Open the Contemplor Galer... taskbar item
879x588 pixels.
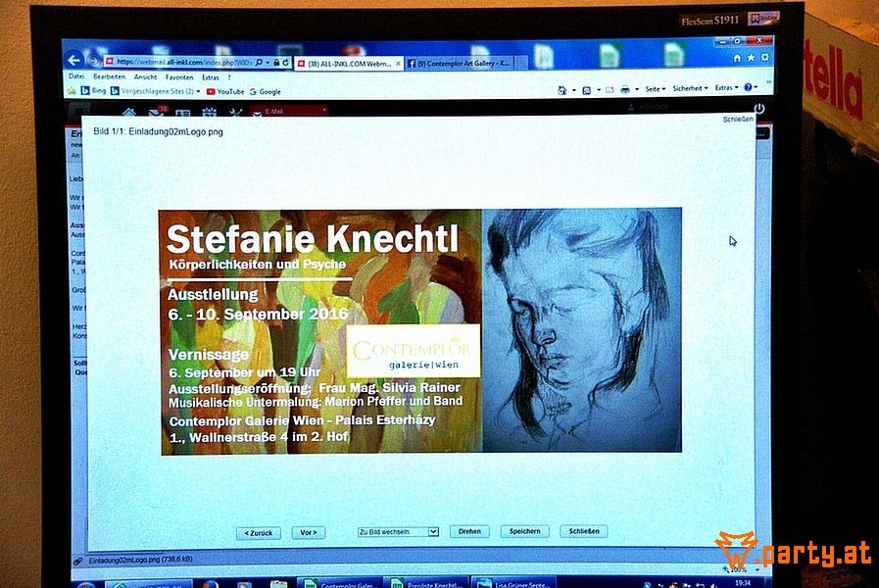click(340, 583)
